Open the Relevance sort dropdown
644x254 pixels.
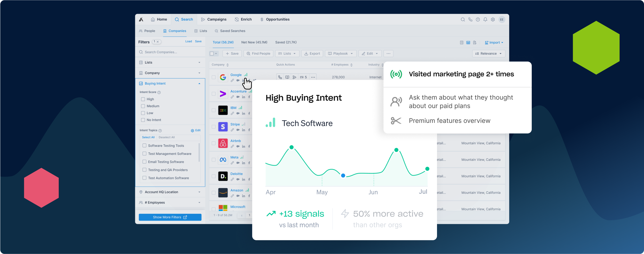click(488, 54)
